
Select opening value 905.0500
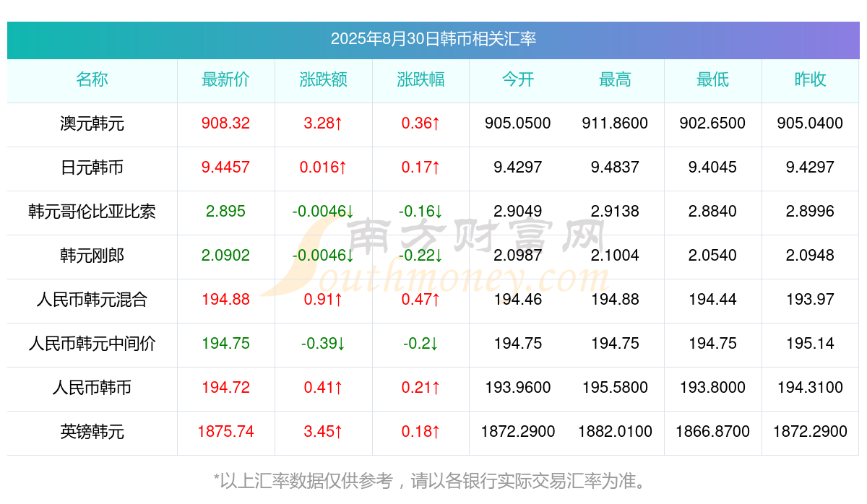coord(518,123)
